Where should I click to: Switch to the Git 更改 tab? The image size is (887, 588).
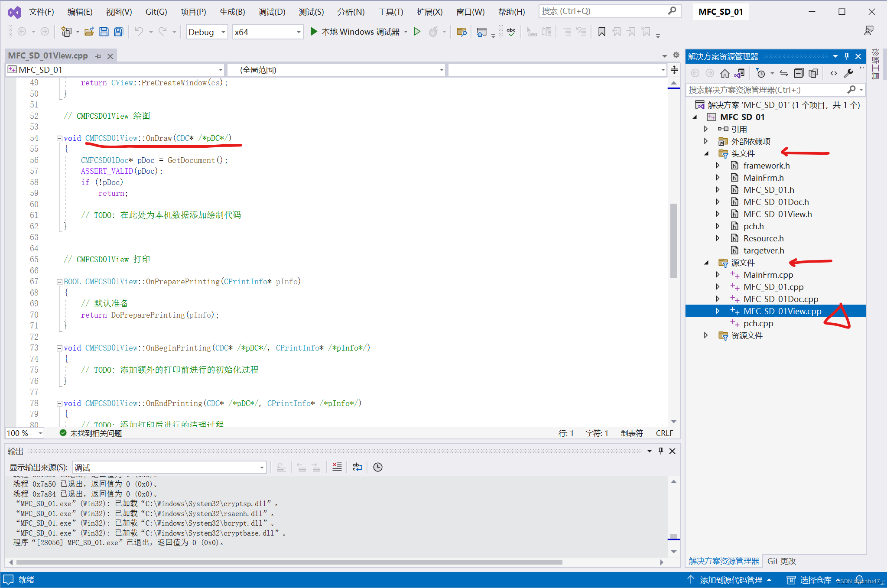781,561
